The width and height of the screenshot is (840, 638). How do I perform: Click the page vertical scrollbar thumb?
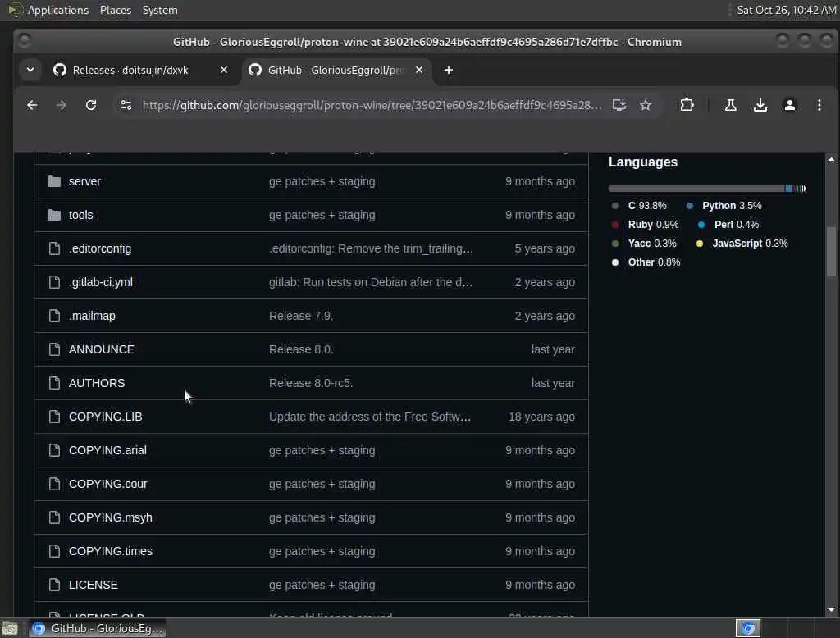pyautogui.click(x=831, y=252)
